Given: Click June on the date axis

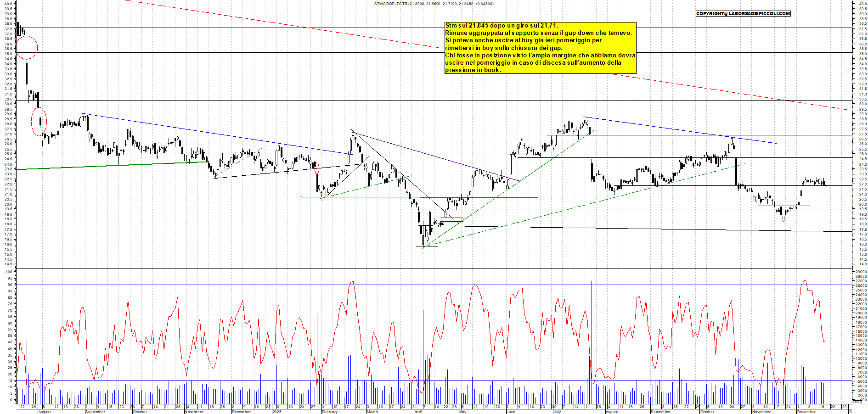Looking at the screenshot, I should [x=510, y=412].
